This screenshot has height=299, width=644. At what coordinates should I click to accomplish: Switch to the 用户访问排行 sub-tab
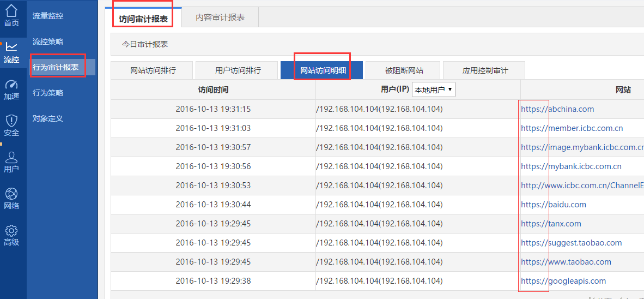click(238, 70)
